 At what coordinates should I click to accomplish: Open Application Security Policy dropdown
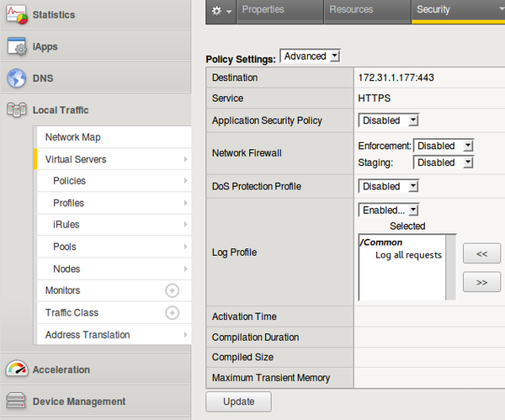point(388,120)
